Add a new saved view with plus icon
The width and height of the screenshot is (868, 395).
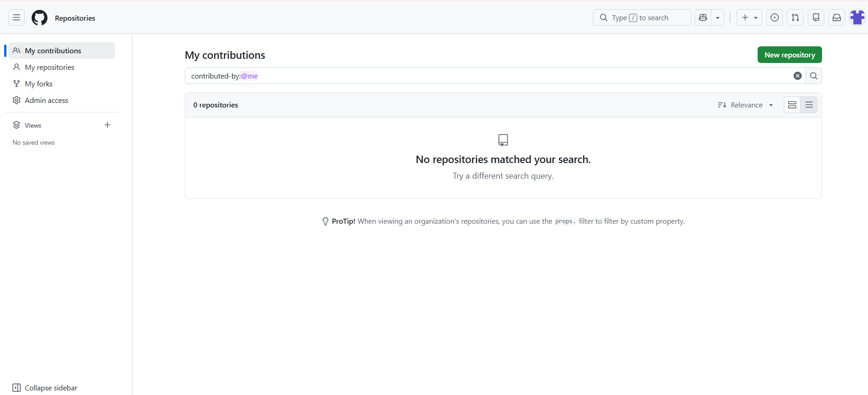click(x=108, y=125)
